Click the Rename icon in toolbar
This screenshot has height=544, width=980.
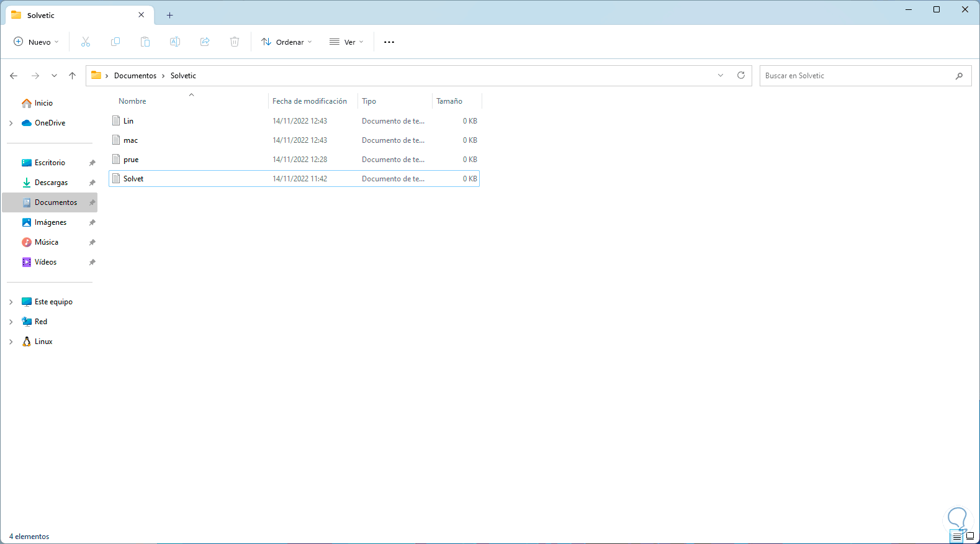[175, 42]
